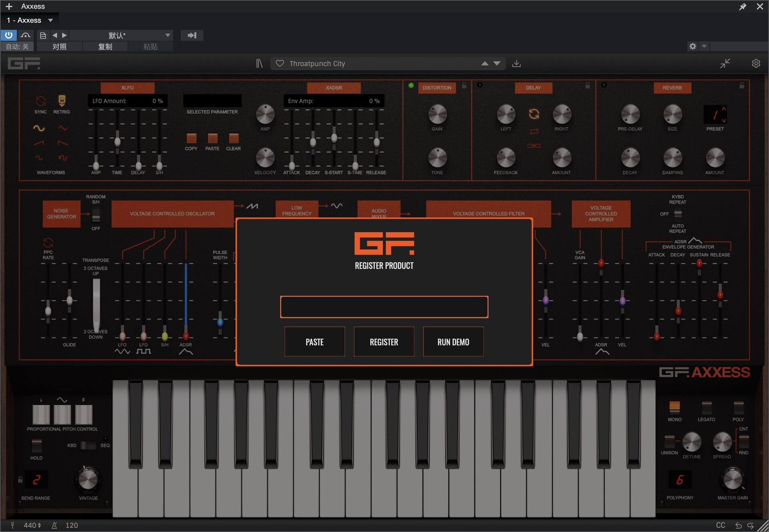Enable LEGATO voice mode switch

707,407
